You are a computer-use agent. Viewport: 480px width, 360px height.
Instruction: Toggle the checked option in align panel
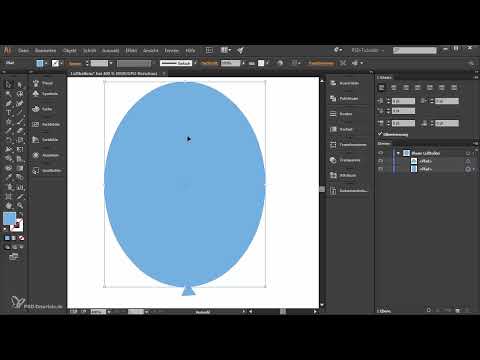380,134
